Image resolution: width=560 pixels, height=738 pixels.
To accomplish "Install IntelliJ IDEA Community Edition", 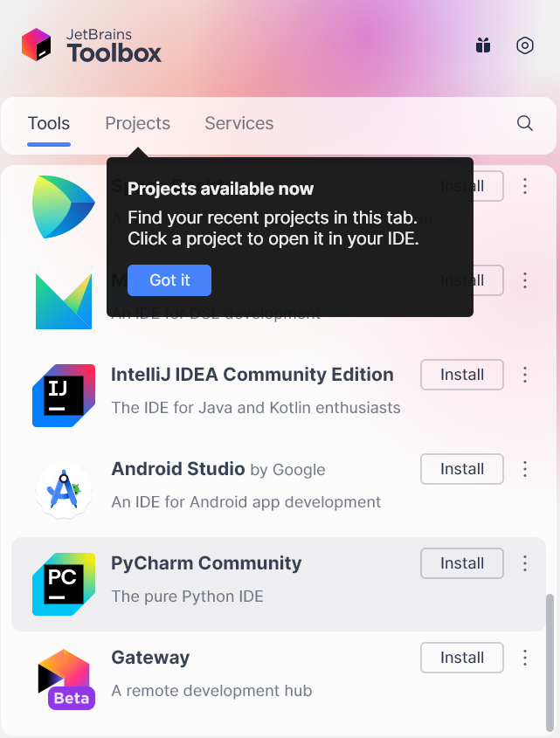I will coord(462,375).
